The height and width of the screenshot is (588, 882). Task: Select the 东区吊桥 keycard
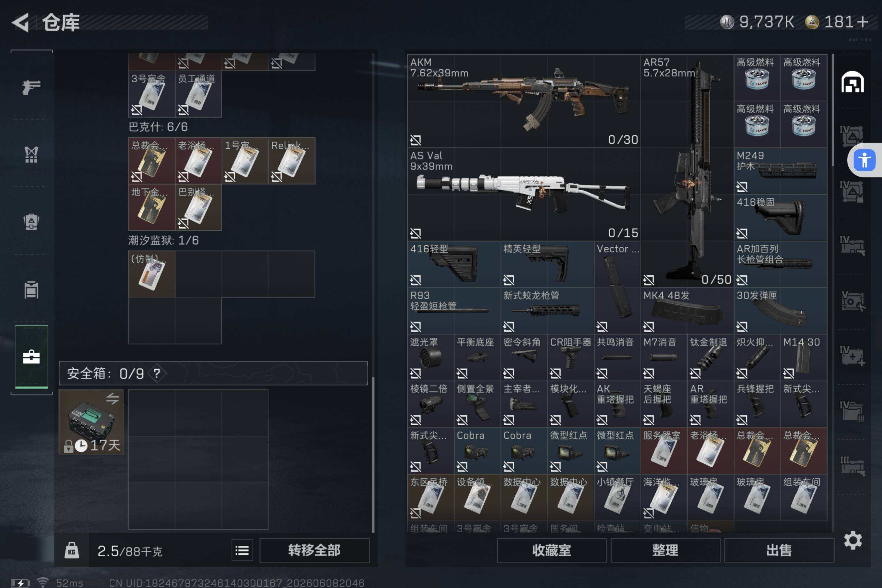pyautogui.click(x=431, y=498)
